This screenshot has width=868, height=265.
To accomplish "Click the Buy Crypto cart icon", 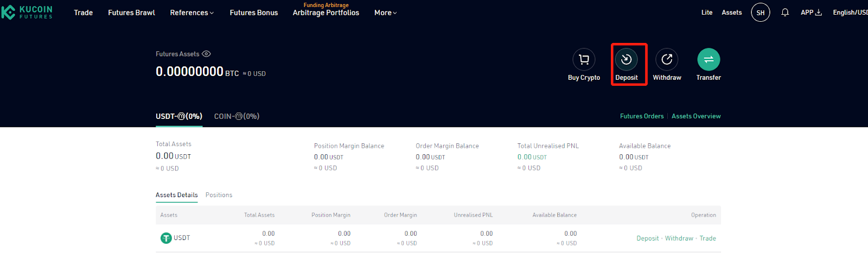I will 584,60.
